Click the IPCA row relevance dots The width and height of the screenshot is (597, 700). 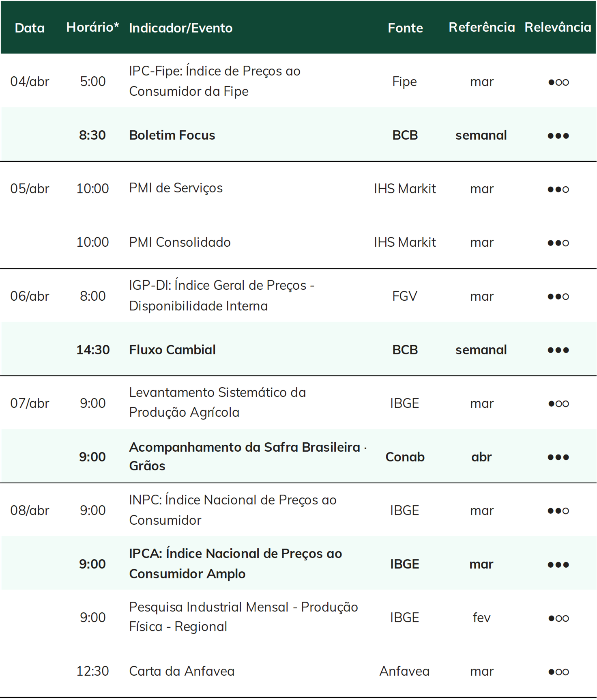click(558, 564)
